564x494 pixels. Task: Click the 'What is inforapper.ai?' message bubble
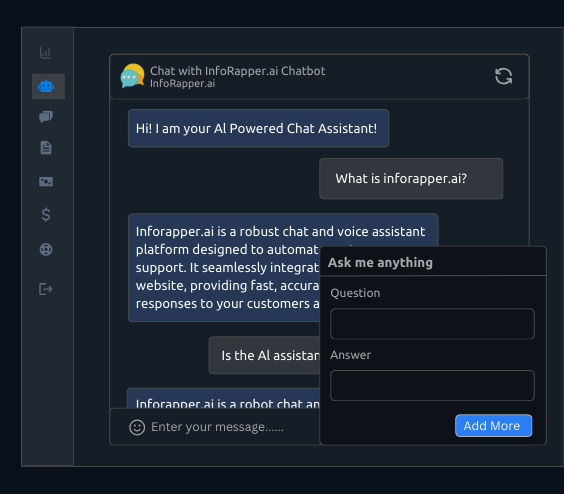coord(411,178)
